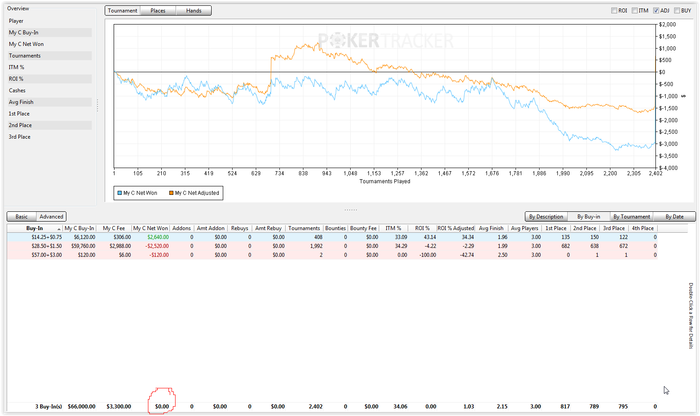The image size is (700, 416).
Task: Select ROI % in Overview list
Action: pos(50,79)
